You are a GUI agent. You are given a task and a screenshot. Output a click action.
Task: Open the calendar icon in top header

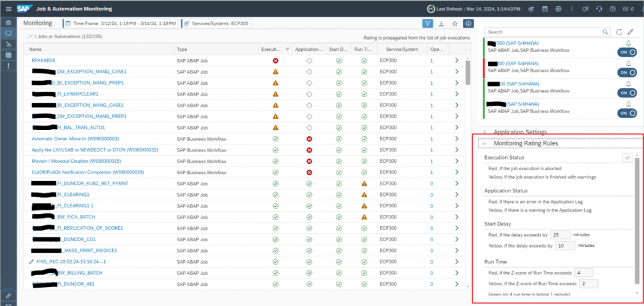pos(545,9)
